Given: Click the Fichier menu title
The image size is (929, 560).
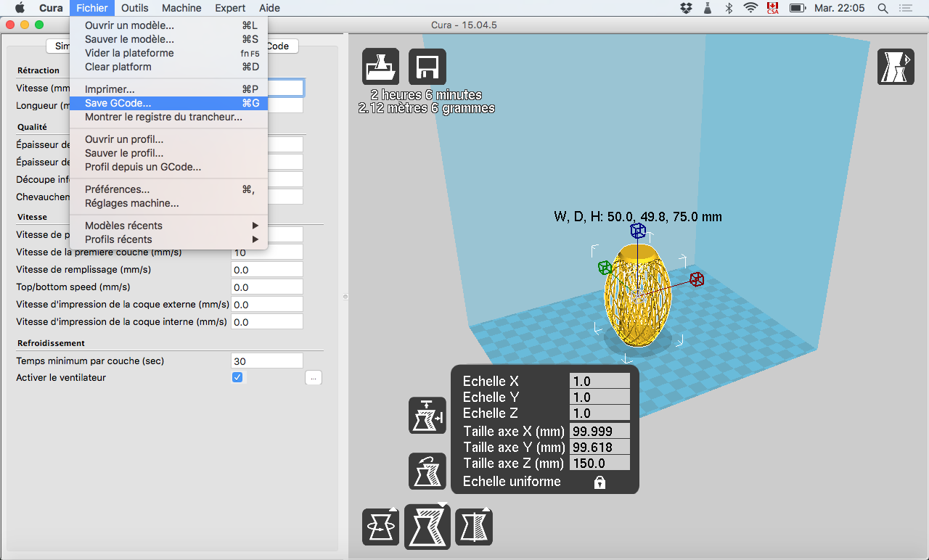Looking at the screenshot, I should click(x=92, y=8).
